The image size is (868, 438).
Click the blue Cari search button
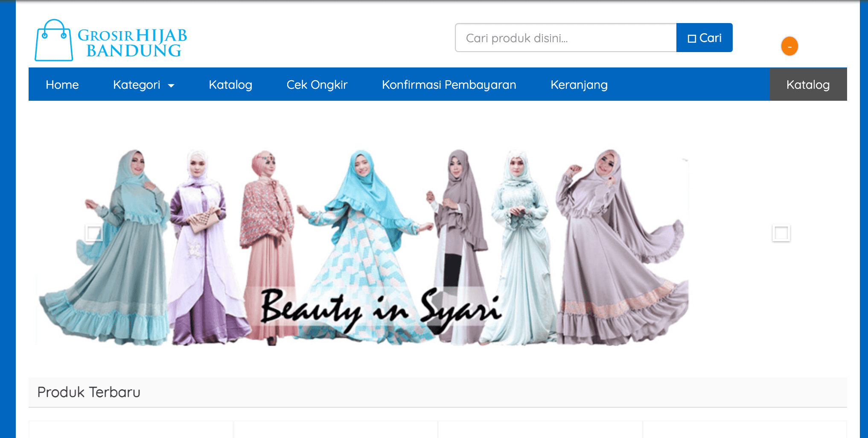[705, 38]
